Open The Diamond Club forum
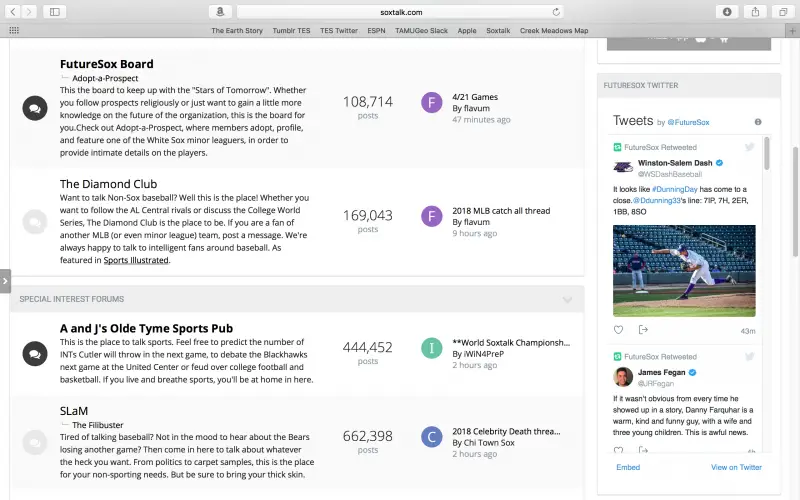 click(x=108, y=184)
